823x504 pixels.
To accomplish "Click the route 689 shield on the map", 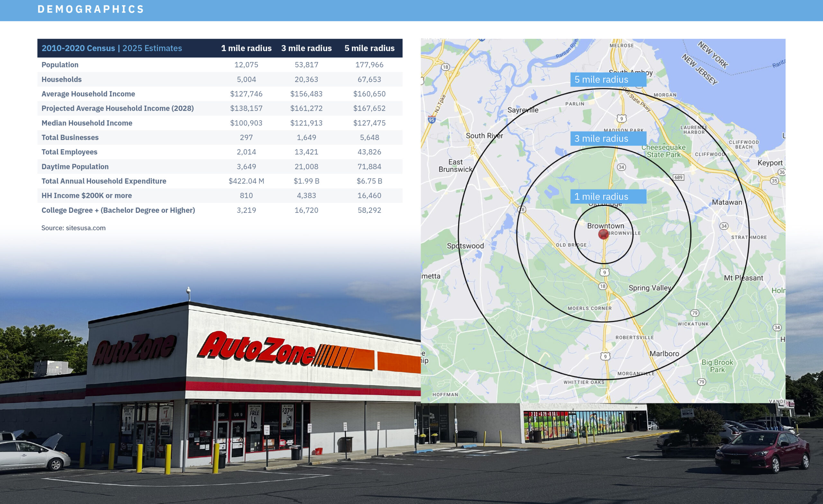I will coord(678,177).
